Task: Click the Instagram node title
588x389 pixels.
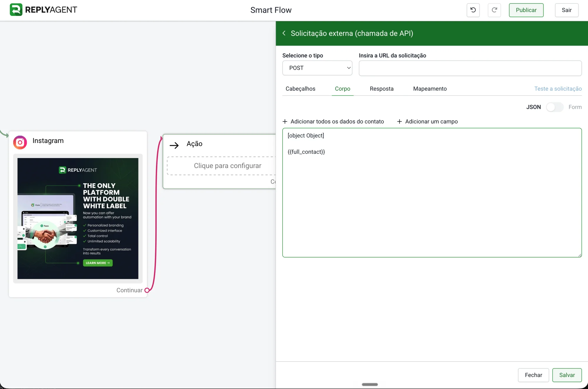Action: (x=48, y=141)
